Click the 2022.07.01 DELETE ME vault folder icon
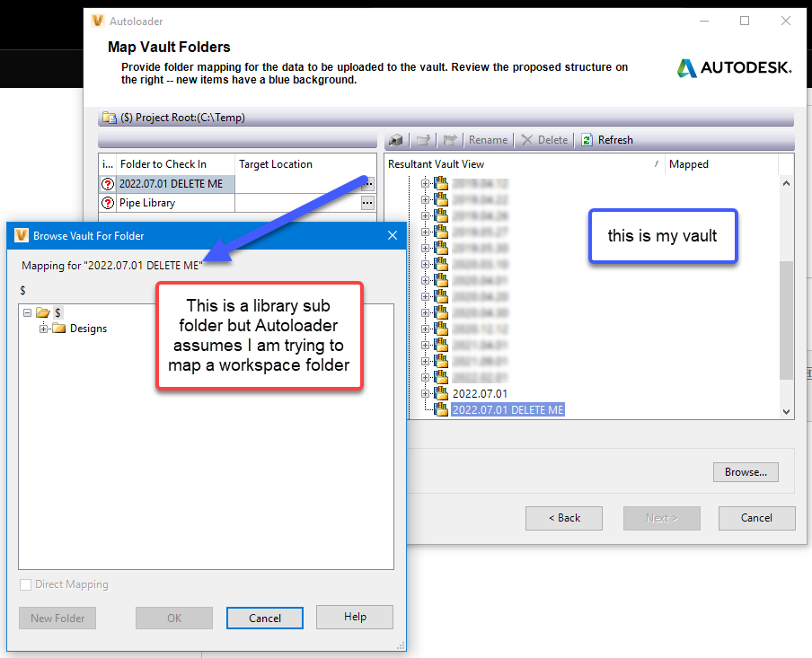This screenshot has height=658, width=812. (x=439, y=409)
